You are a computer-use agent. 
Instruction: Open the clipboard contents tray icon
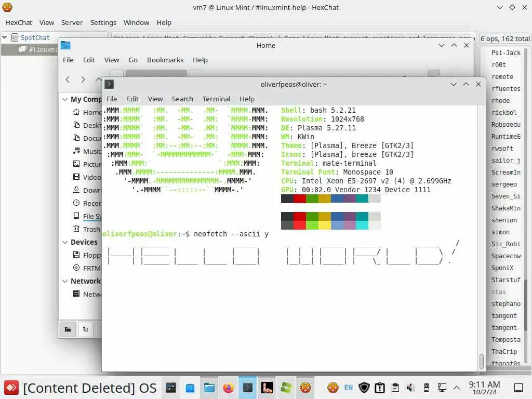click(x=395, y=388)
